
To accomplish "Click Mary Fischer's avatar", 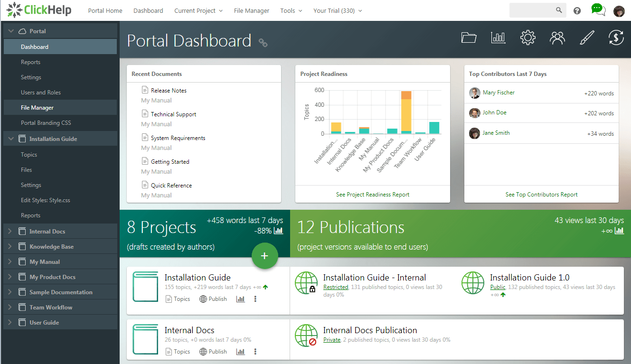I will tap(475, 93).
